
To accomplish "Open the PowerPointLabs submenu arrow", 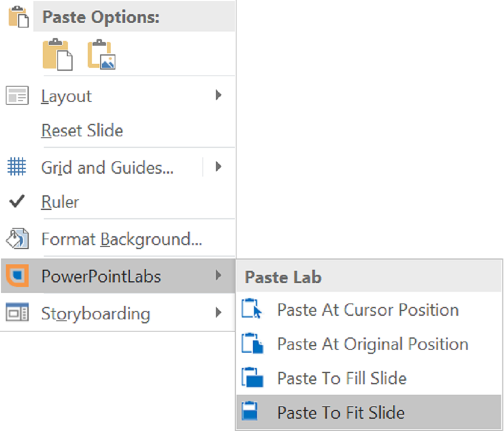I will coord(218,275).
